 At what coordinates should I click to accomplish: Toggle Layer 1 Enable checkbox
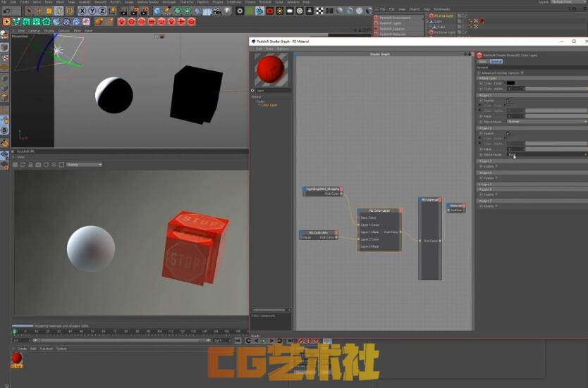click(x=508, y=101)
